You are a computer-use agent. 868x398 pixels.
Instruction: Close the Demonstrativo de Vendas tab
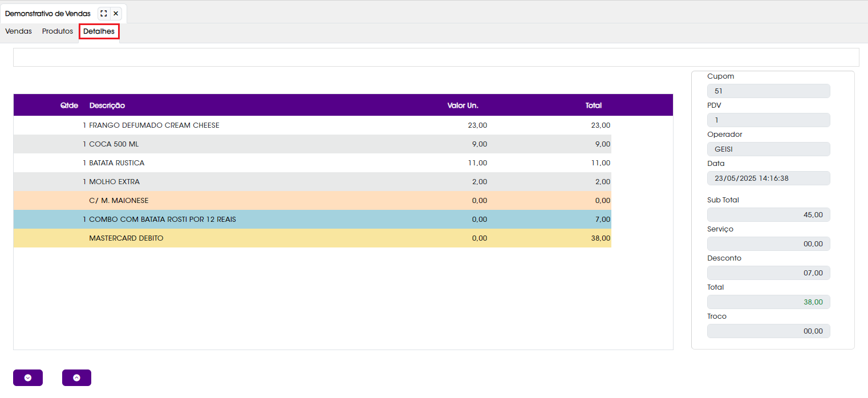pos(116,13)
